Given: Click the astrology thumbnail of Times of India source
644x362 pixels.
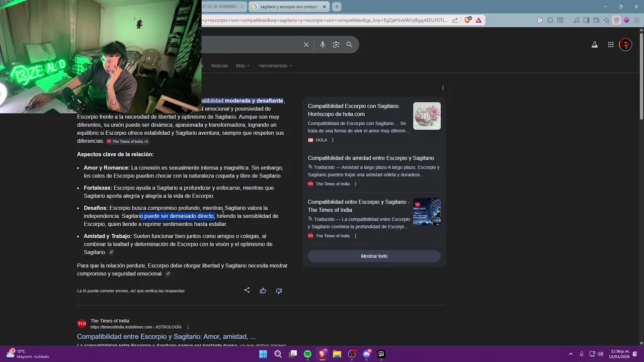Looking at the screenshot, I should click(x=427, y=212).
